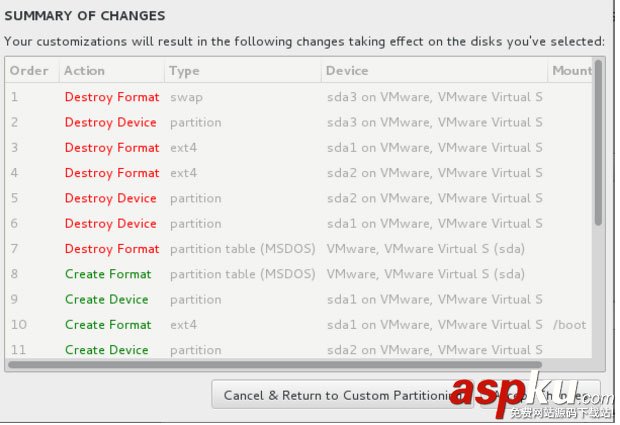Select row 6 Destroy Device sda1
Screen dimensions: 620x425
click(x=110, y=223)
